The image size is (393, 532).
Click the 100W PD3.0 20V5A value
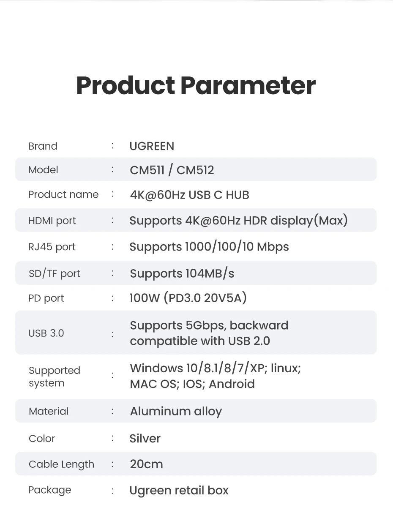point(188,298)
